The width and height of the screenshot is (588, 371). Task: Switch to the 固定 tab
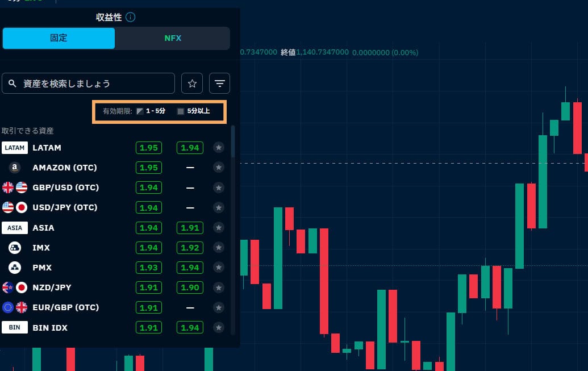[59, 38]
